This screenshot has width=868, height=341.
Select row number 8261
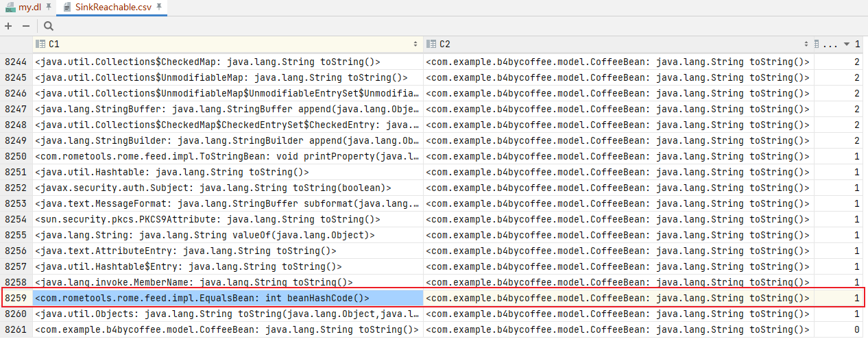tap(16, 329)
